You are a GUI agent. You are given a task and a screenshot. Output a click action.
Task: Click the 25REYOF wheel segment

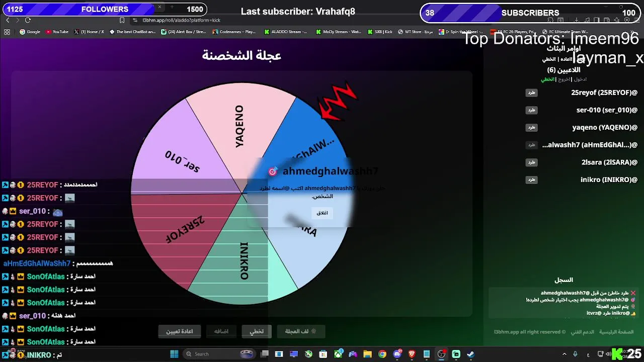[185, 230]
